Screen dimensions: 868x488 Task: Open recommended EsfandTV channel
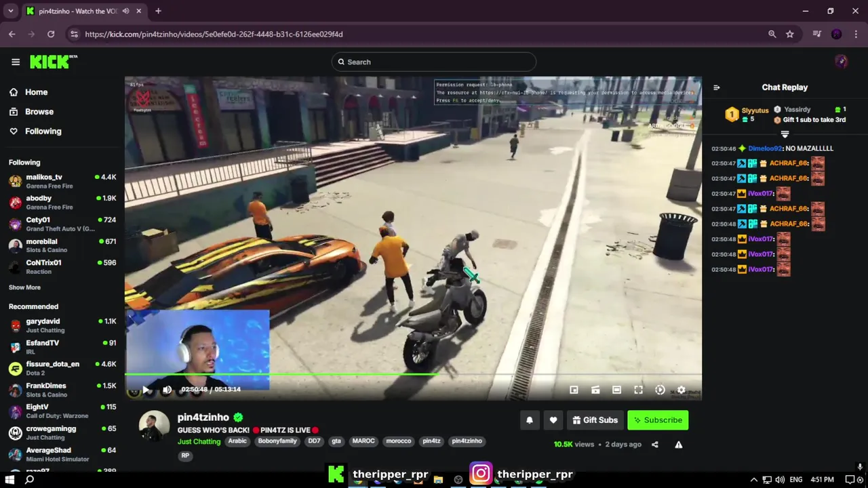coord(62,347)
